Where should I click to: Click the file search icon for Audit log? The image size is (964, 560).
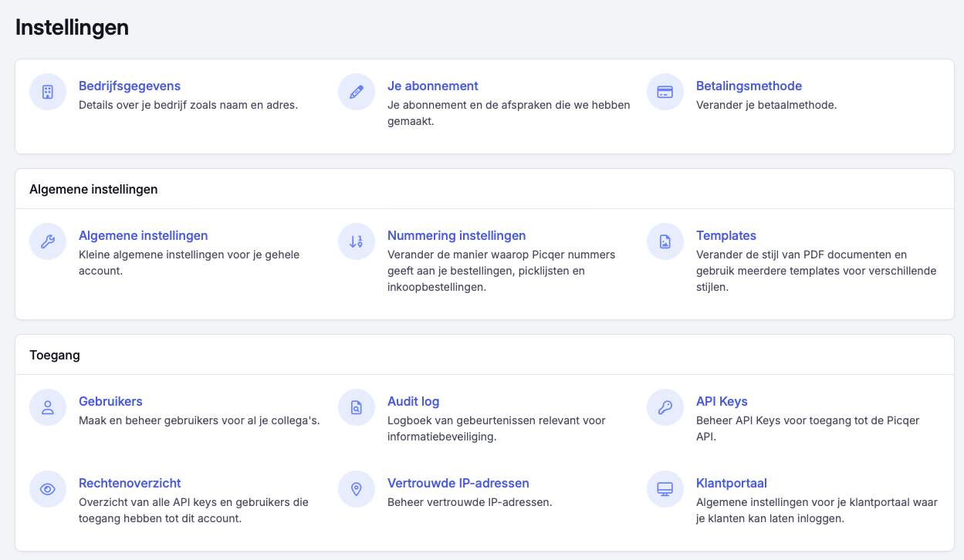[x=357, y=407]
